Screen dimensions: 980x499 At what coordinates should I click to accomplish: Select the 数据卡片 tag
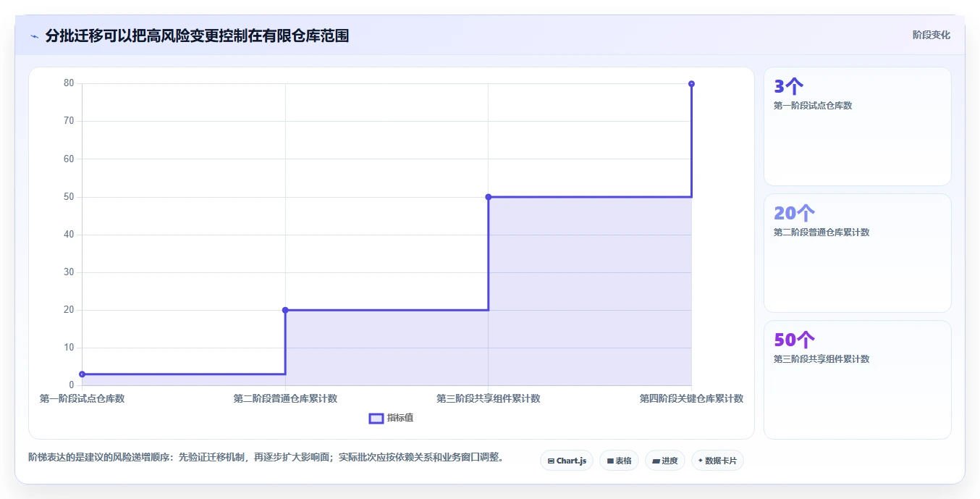(x=717, y=461)
